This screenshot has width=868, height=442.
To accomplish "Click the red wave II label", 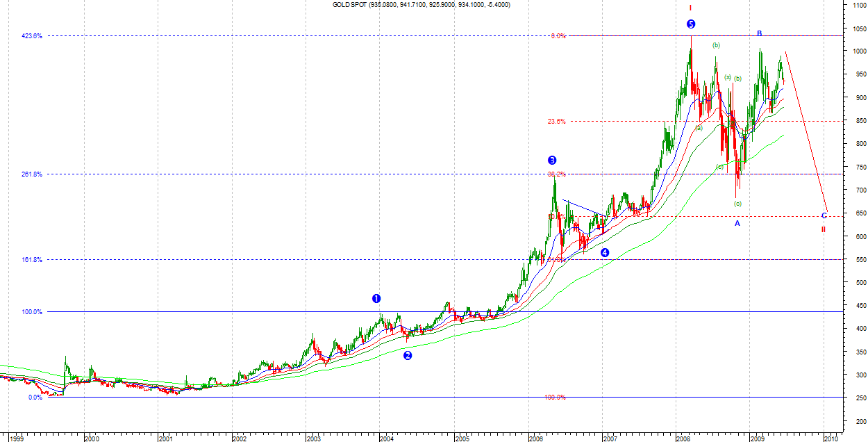I will coord(824,229).
